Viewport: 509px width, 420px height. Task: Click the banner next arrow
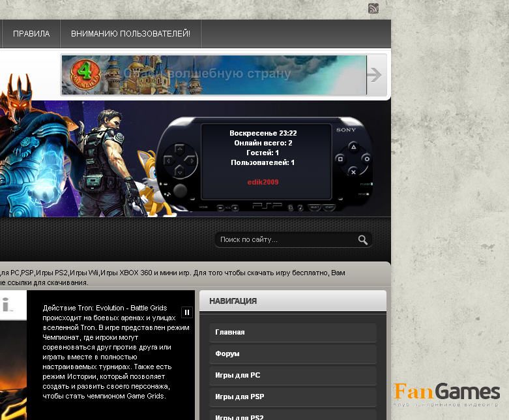click(x=374, y=75)
